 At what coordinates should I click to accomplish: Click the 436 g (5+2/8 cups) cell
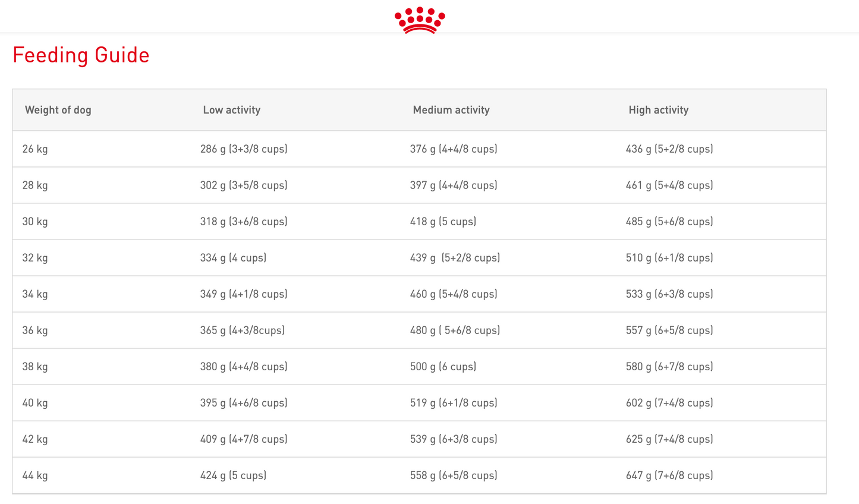669,149
